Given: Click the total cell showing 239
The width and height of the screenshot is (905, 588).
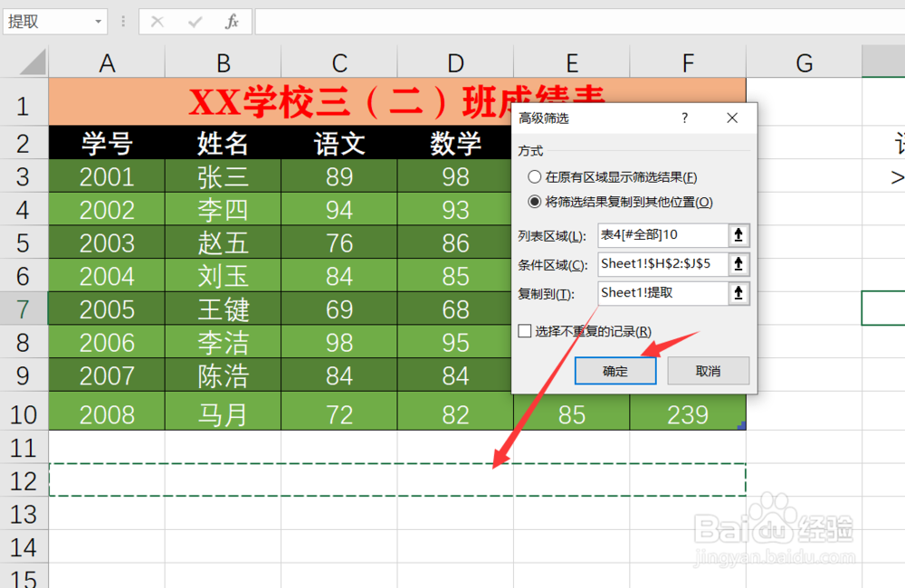Looking at the screenshot, I should coord(688,413).
